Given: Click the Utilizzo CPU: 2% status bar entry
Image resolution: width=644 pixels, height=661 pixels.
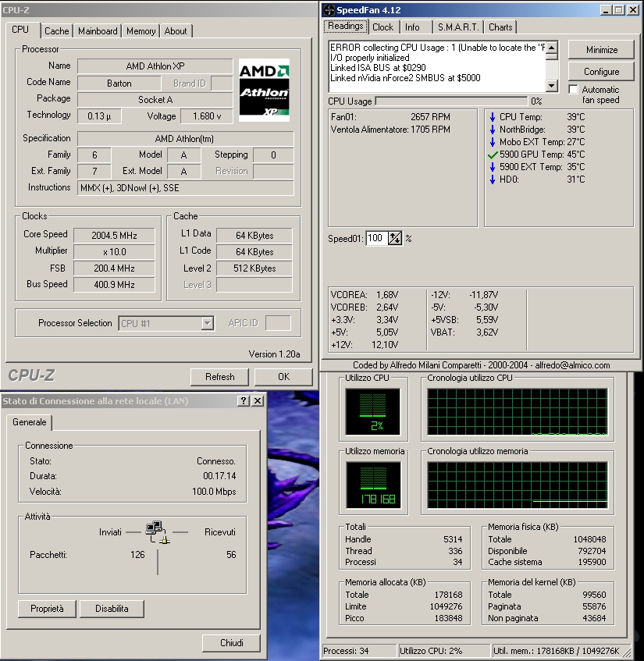Looking at the screenshot, I should tap(444, 651).
